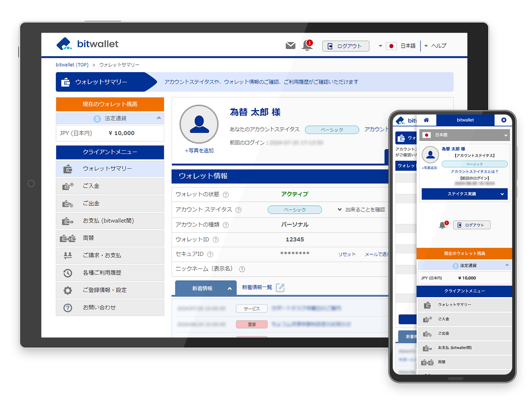Click the notification bell on the tablet header

(x=307, y=46)
